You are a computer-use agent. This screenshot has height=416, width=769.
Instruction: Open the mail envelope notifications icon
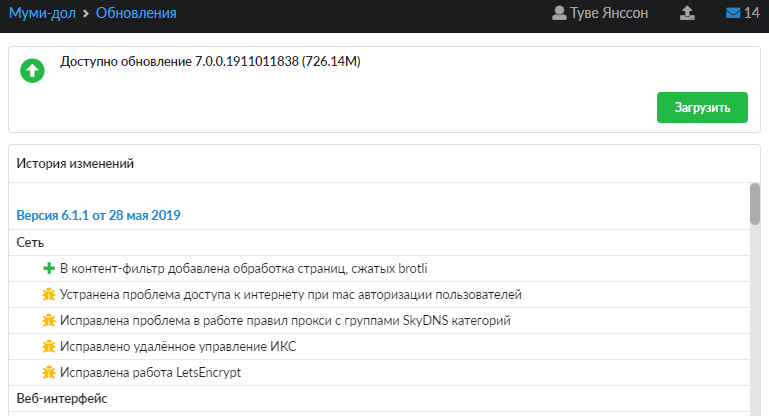pos(733,14)
